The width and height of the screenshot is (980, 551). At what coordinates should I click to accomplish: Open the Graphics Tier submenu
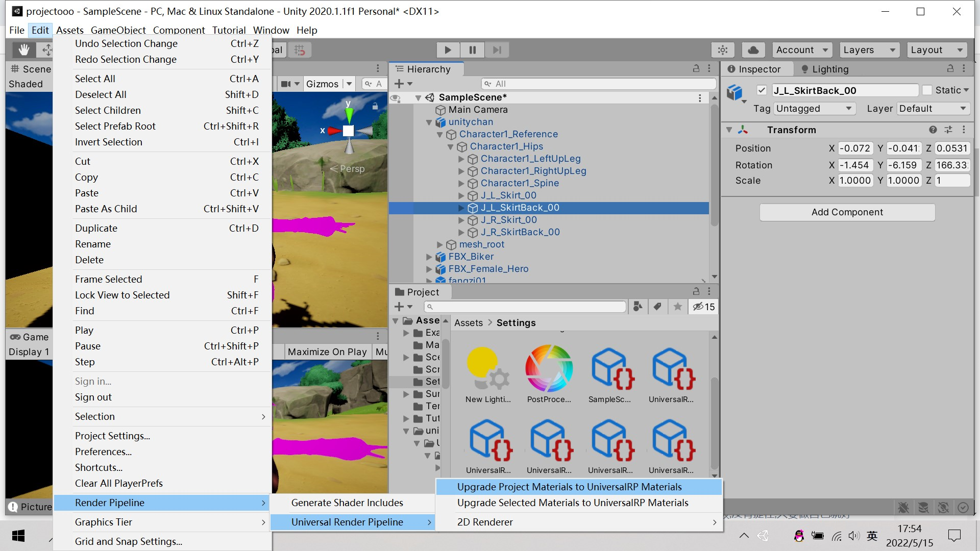(x=162, y=522)
